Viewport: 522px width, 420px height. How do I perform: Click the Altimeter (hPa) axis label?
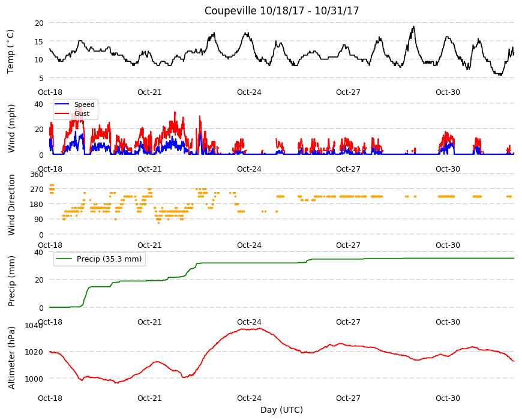pos(11,358)
